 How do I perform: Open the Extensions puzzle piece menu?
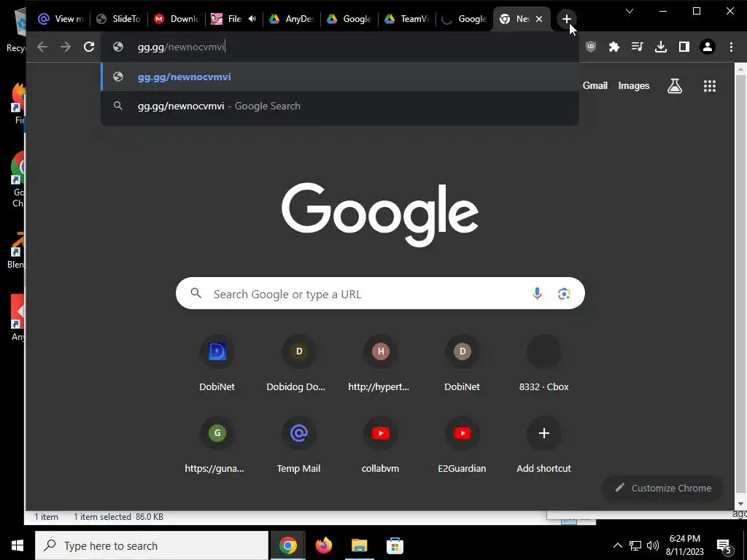click(614, 47)
